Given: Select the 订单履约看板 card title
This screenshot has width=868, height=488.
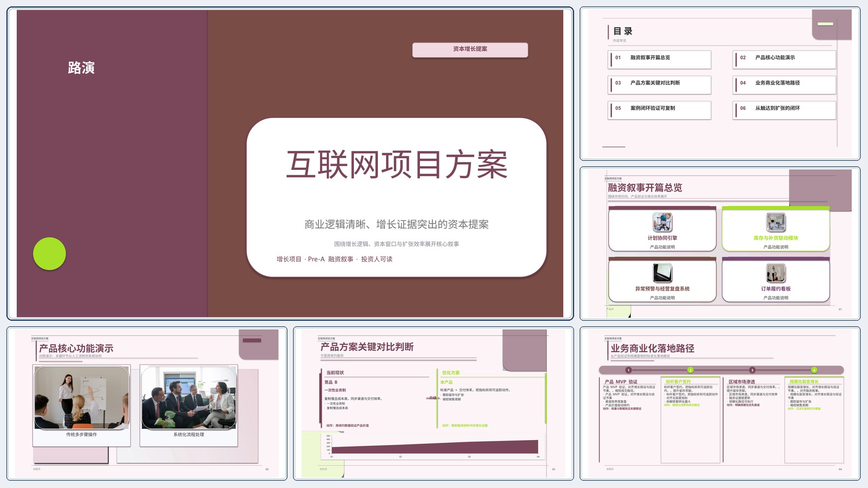Looking at the screenshot, I should click(776, 289).
